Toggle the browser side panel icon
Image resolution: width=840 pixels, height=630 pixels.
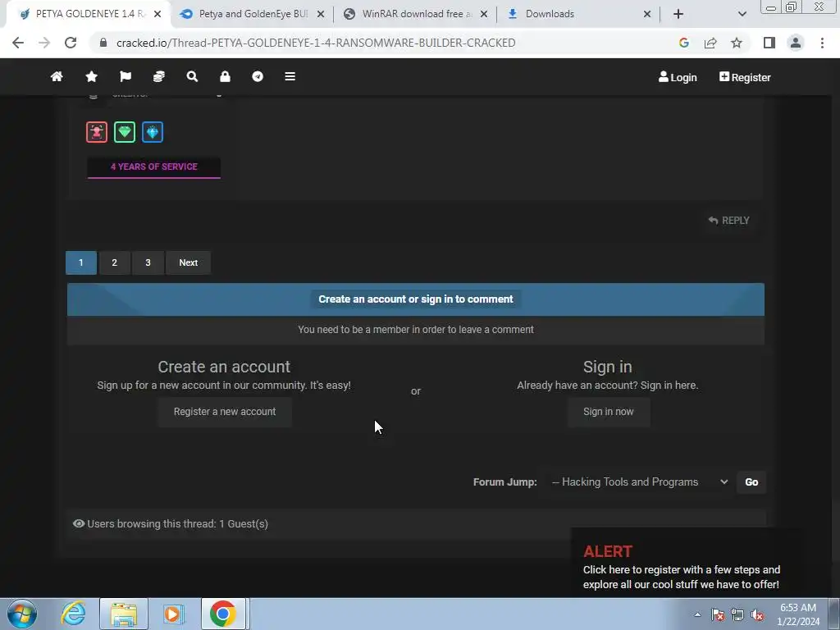point(769,43)
